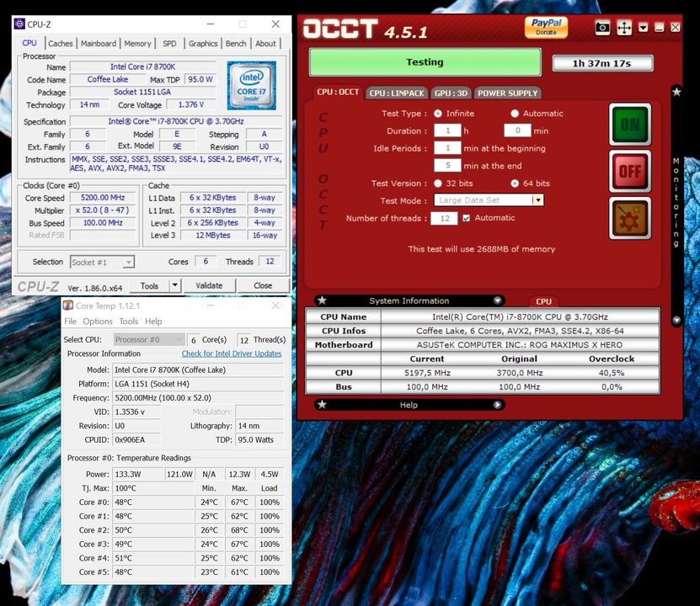Click the green Testing status bar
Screen dimensions: 700x606
click(425, 62)
